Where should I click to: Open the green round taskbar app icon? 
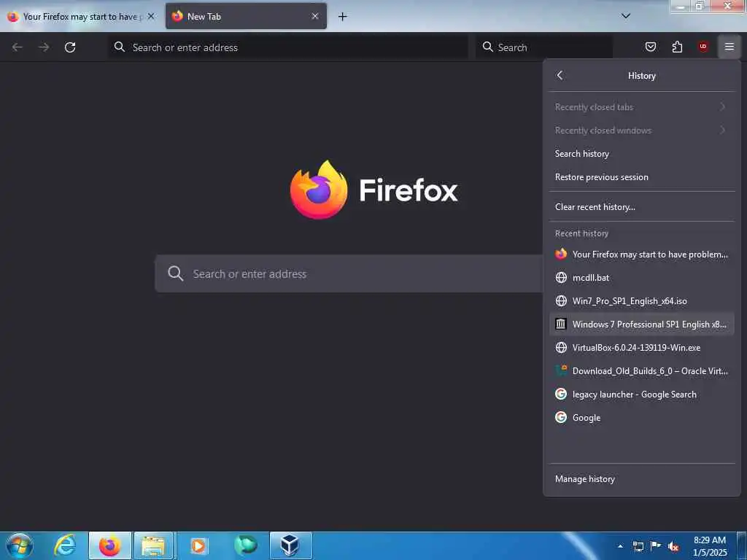245,545
